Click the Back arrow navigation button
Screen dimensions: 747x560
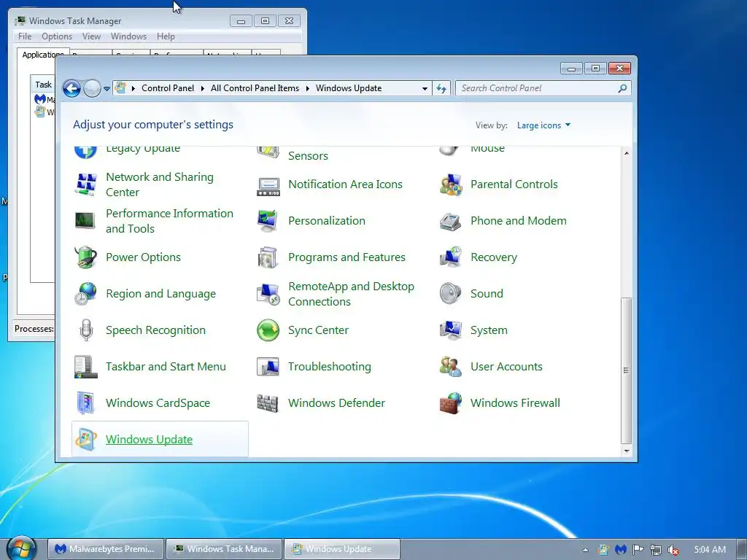(x=72, y=88)
